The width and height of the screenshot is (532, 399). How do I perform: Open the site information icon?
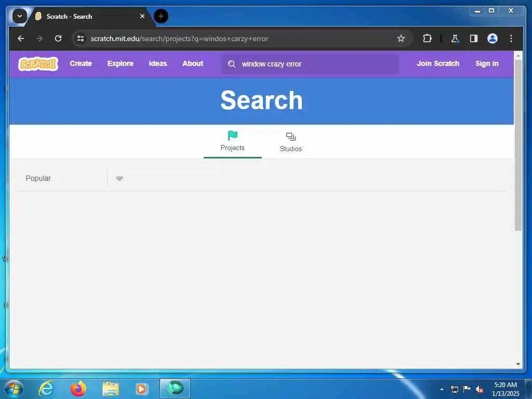pyautogui.click(x=81, y=38)
